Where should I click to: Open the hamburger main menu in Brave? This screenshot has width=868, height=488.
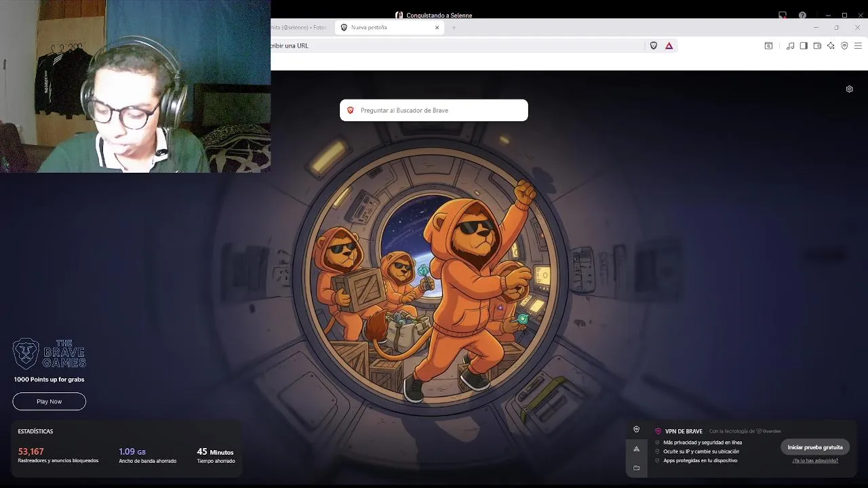(x=858, y=45)
